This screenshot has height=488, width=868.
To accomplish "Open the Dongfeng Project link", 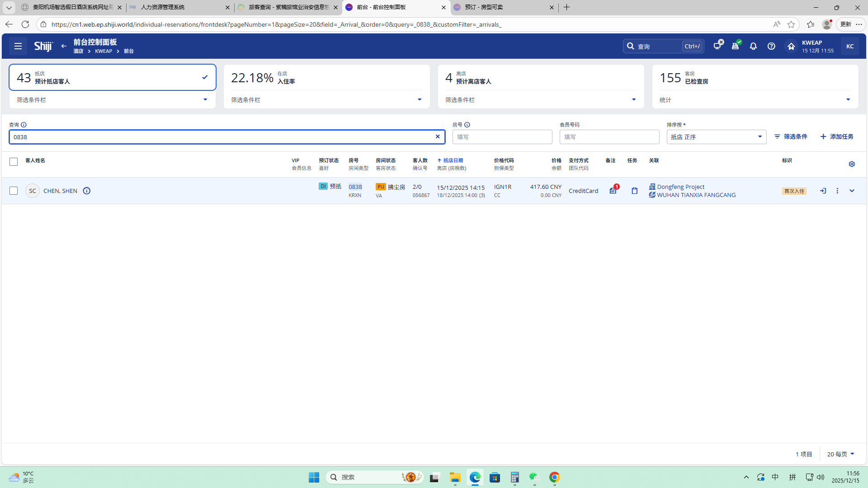I will tap(680, 187).
